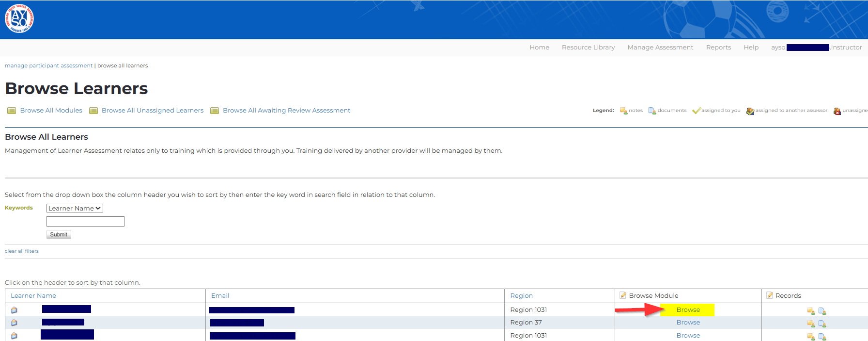Screen dimensions: 868x341
Task: Open the Resource Library menu
Action: coord(588,48)
